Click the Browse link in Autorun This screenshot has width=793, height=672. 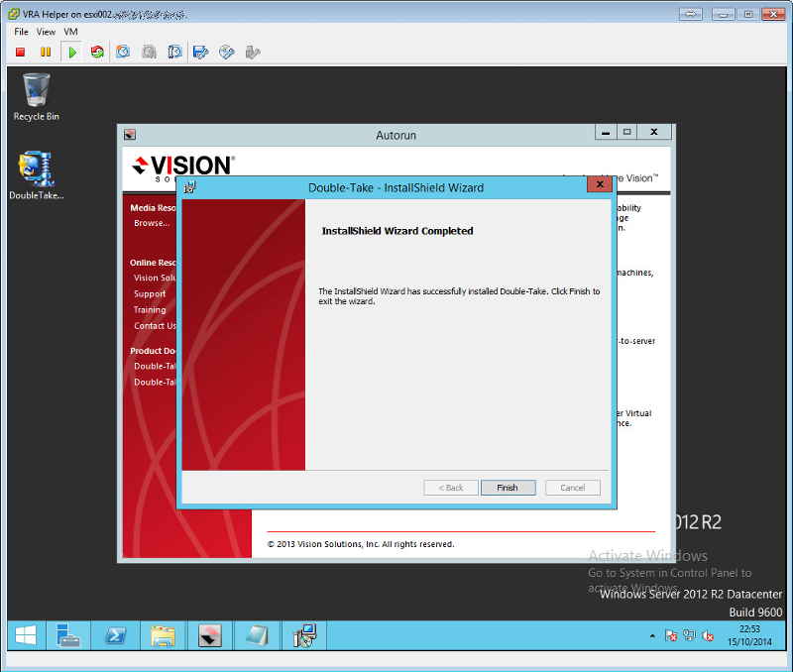tap(152, 223)
